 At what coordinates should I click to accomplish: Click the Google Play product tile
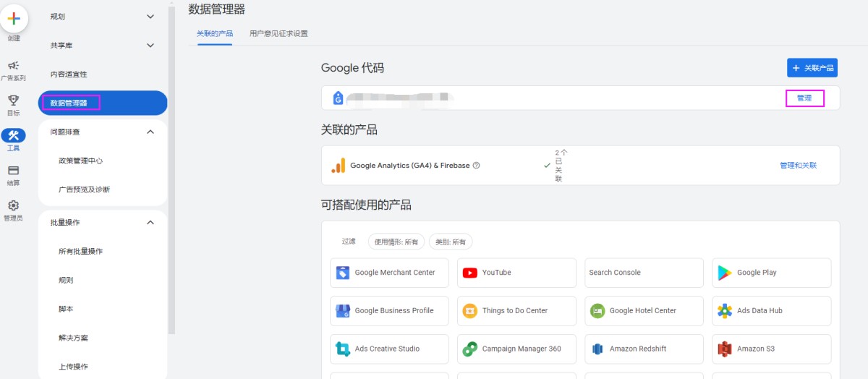[771, 273]
